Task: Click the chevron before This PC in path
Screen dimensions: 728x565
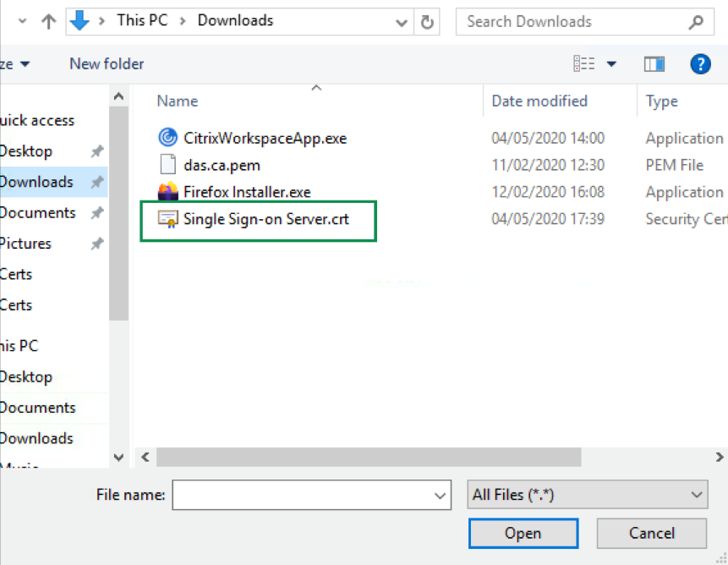Action: (x=102, y=21)
